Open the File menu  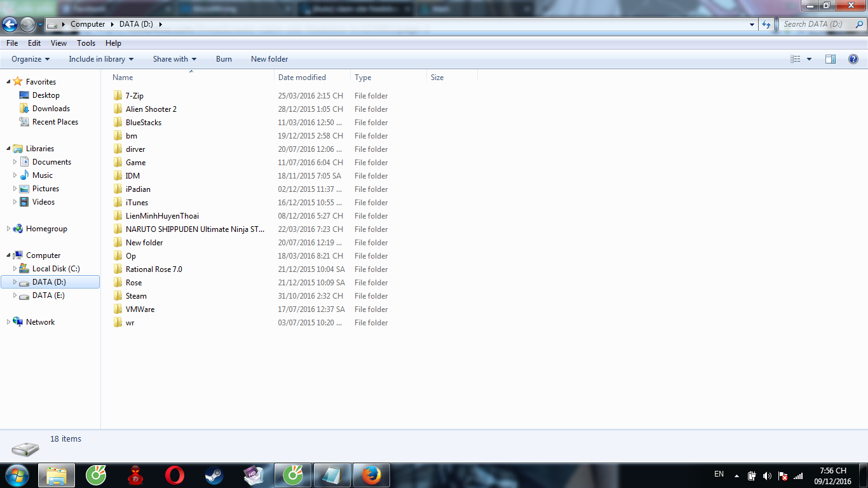click(x=12, y=43)
